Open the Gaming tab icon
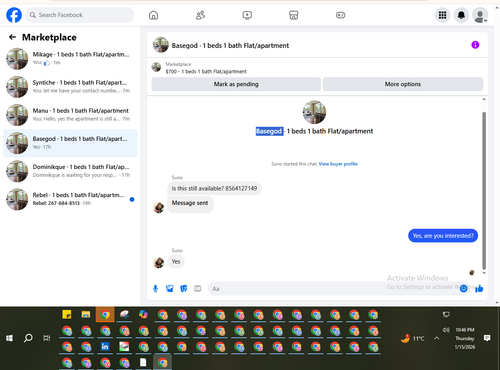Viewport: 500px width, 370px height. click(x=340, y=15)
